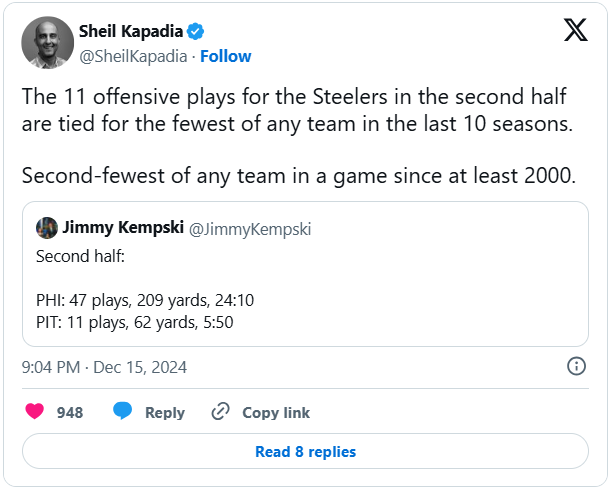Open Sheil Kapadia's profile photo
The height and width of the screenshot is (487, 611).
pos(47,43)
